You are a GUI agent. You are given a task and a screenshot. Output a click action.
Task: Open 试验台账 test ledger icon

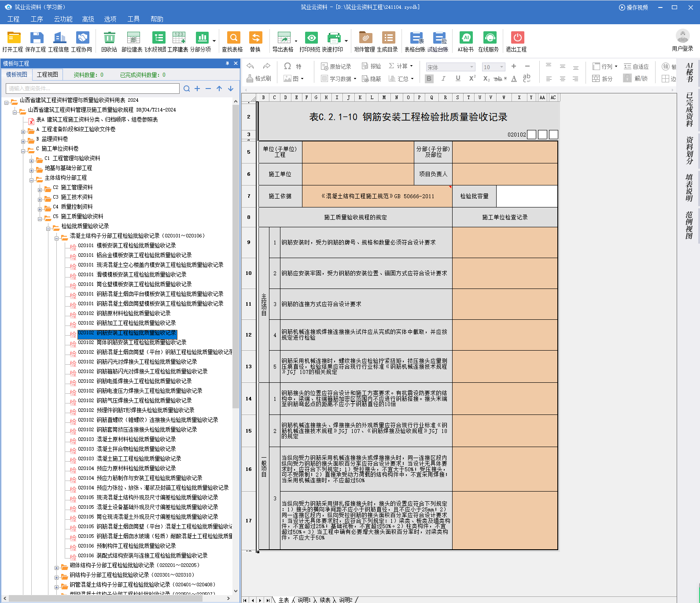point(438,41)
